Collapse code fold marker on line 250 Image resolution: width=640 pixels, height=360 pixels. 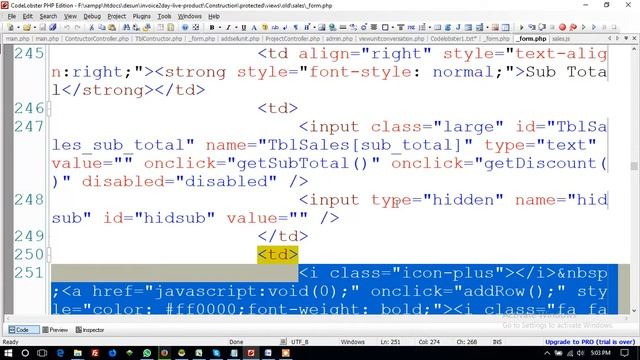[x=49, y=255]
